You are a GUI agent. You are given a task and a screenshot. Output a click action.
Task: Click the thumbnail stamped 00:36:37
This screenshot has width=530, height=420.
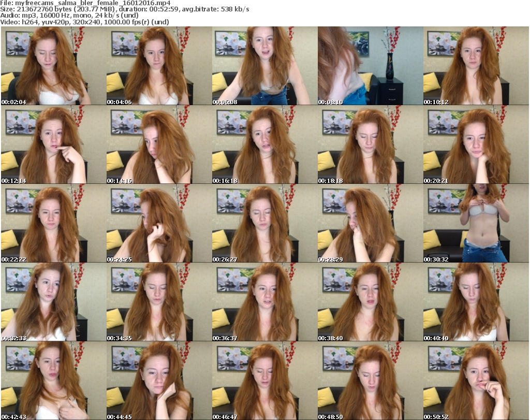264,302
